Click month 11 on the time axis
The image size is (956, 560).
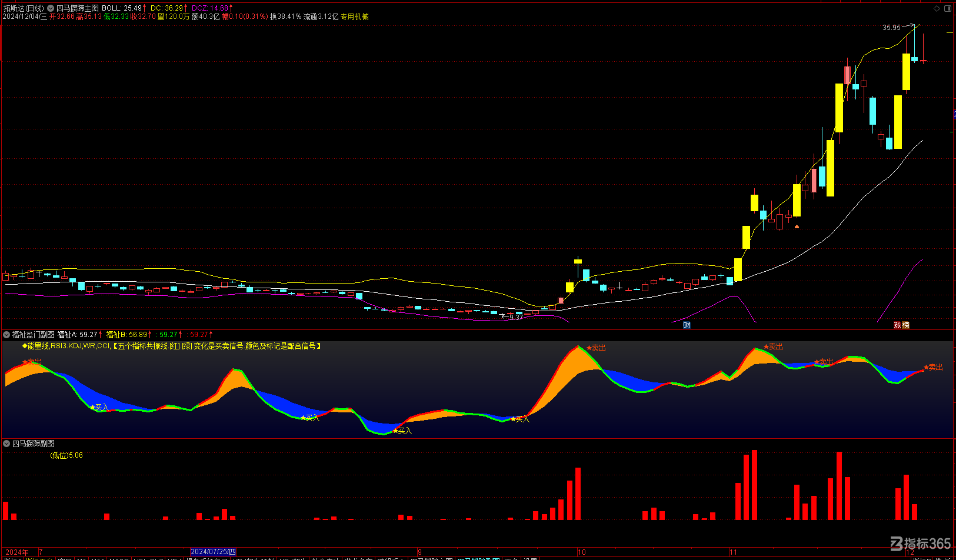coord(733,552)
